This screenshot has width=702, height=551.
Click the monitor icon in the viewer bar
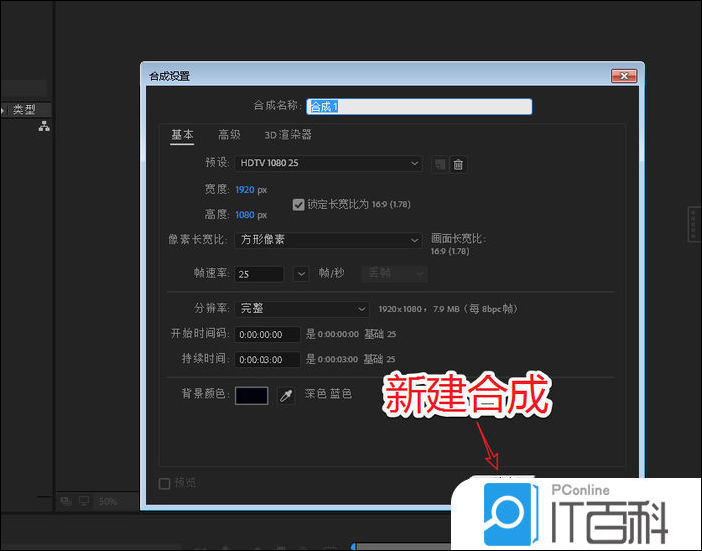click(84, 501)
